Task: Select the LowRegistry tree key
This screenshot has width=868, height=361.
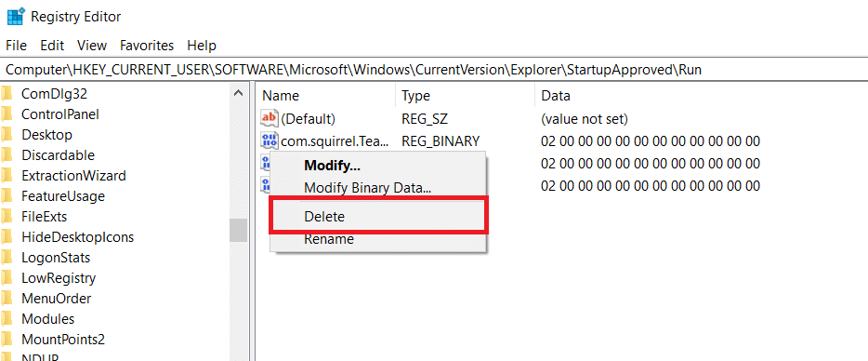Action: click(x=59, y=278)
